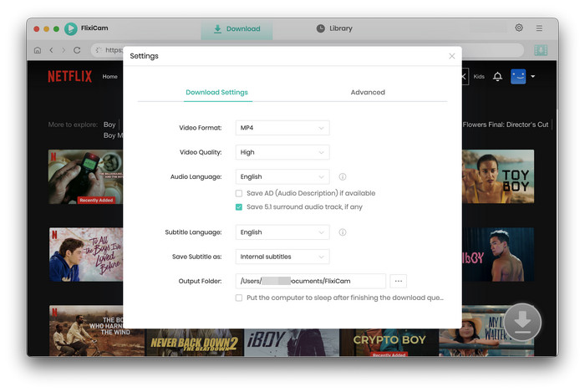585x392 pixels.
Task: Open shirtless man Boy thumbnail
Action: pos(498,254)
